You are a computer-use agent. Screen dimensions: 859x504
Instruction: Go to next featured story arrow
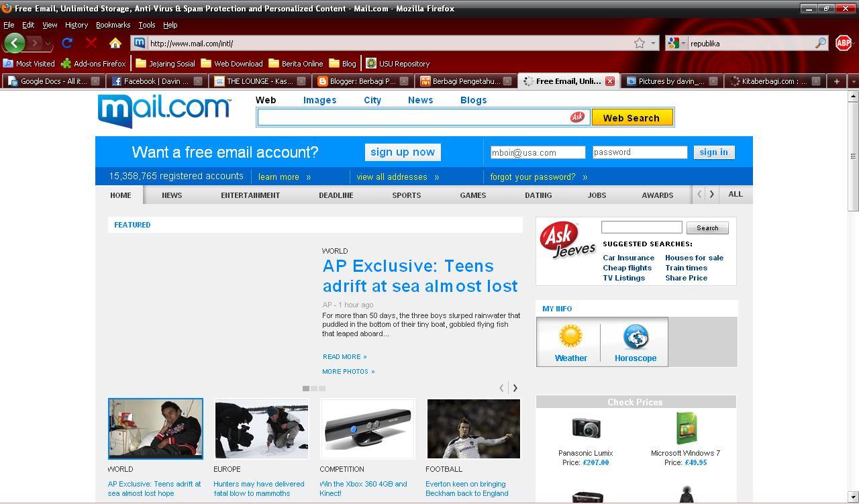pyautogui.click(x=515, y=388)
